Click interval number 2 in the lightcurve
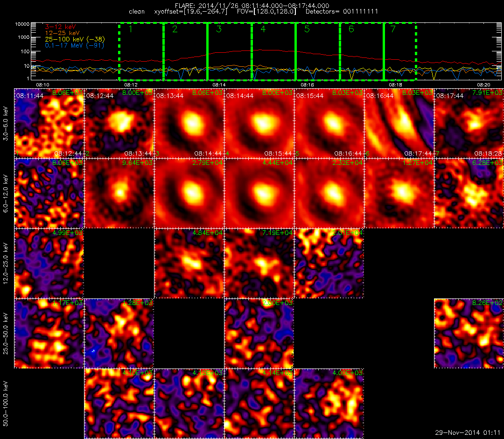This screenshot has height=439, width=504. tap(175, 29)
